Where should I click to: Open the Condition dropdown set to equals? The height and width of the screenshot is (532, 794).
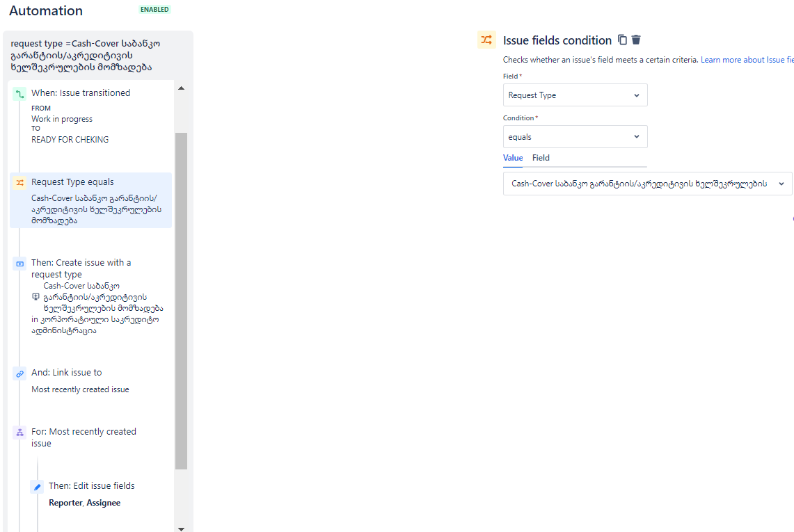(575, 136)
